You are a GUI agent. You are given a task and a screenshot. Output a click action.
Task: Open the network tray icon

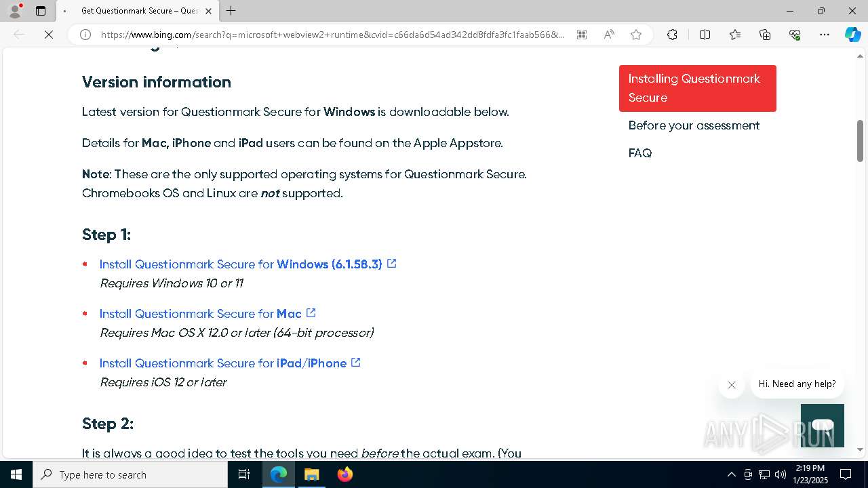coord(764,474)
